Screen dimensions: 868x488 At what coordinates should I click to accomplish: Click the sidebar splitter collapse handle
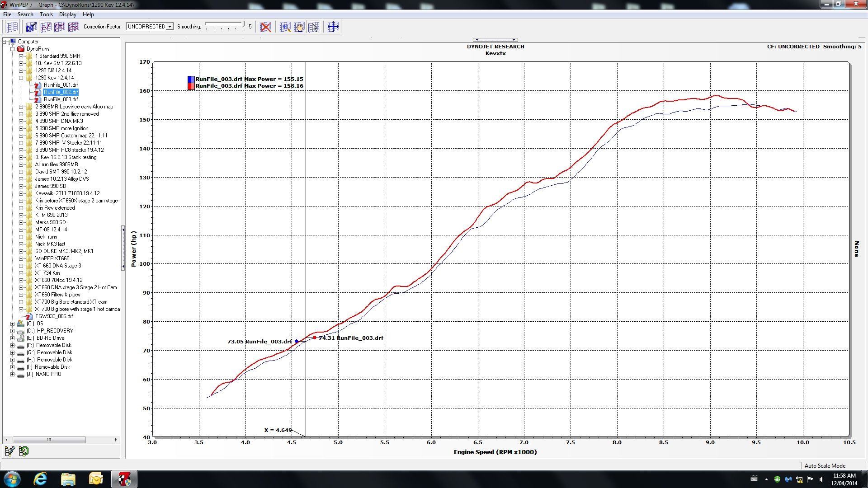click(123, 249)
